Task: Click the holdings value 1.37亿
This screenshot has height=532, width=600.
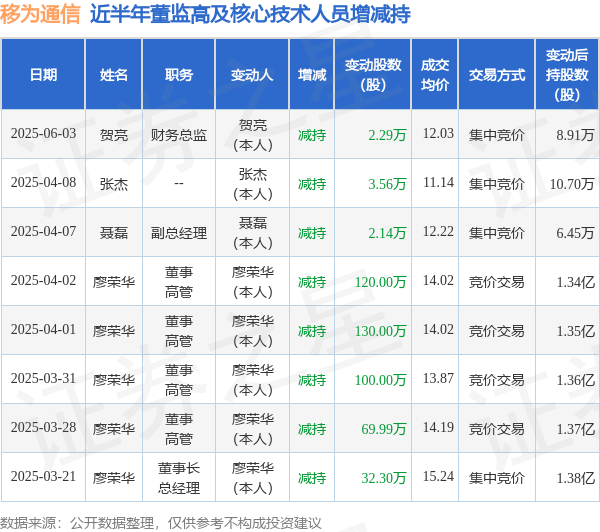Action: point(576,429)
